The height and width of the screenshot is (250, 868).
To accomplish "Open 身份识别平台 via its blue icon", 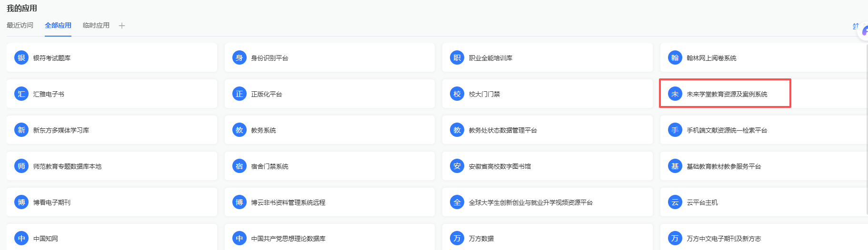I will (x=239, y=58).
